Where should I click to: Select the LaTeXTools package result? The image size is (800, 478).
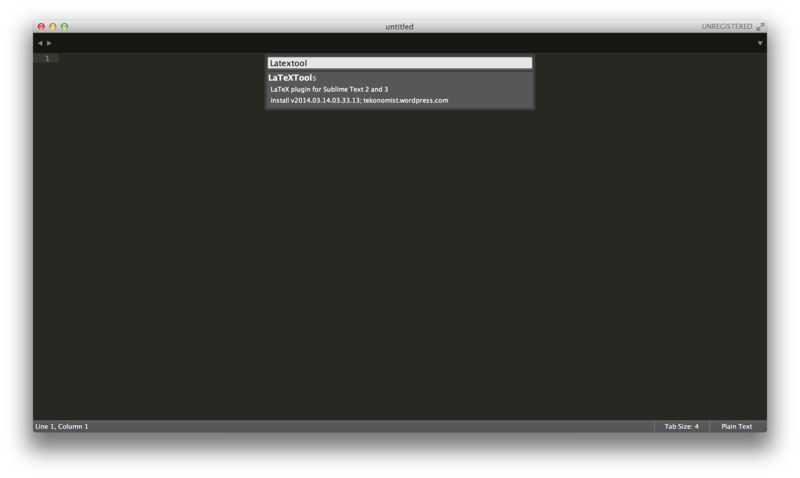tap(399, 89)
